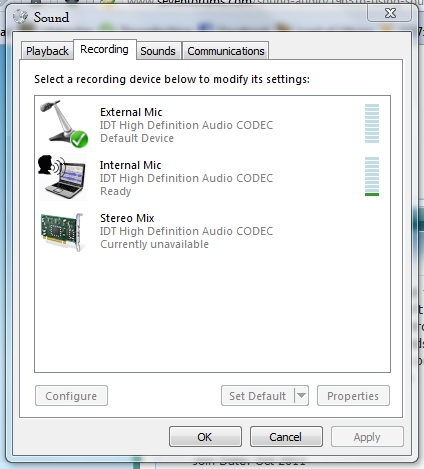Open the Sounds tab
The width and height of the screenshot is (424, 469).
coord(158,51)
